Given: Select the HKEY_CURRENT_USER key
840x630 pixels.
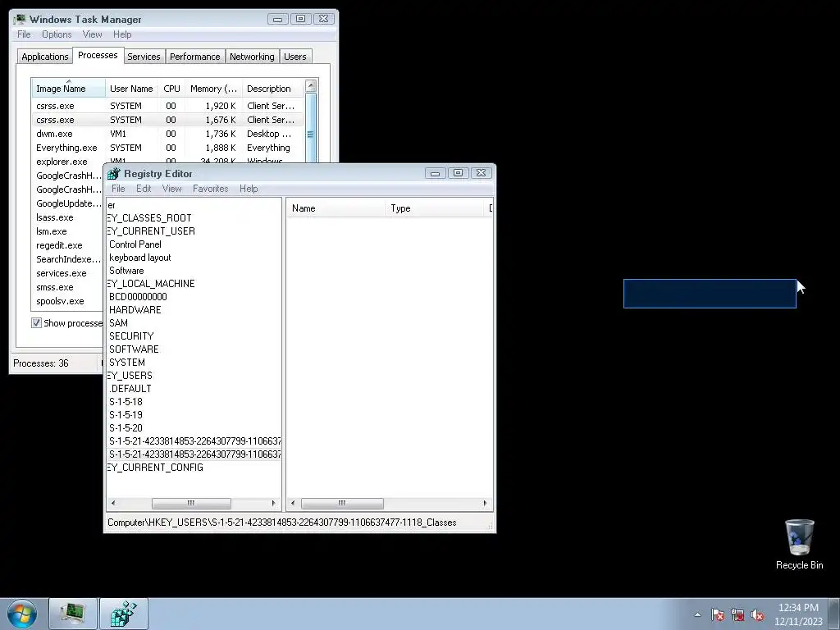Looking at the screenshot, I should 151,231.
